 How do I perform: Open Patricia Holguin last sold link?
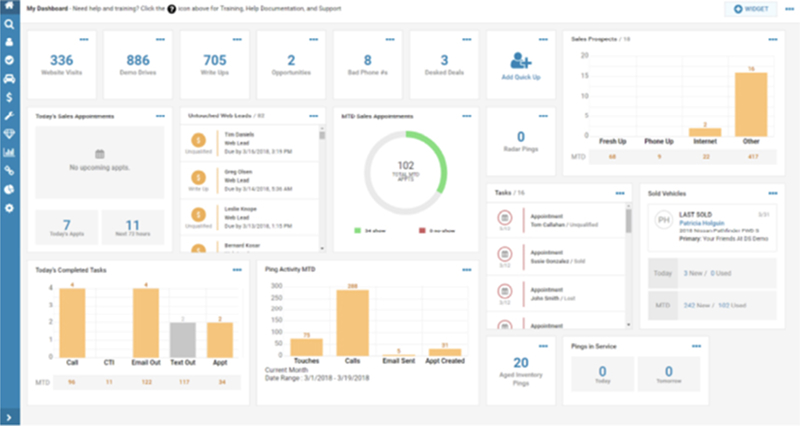click(702, 223)
